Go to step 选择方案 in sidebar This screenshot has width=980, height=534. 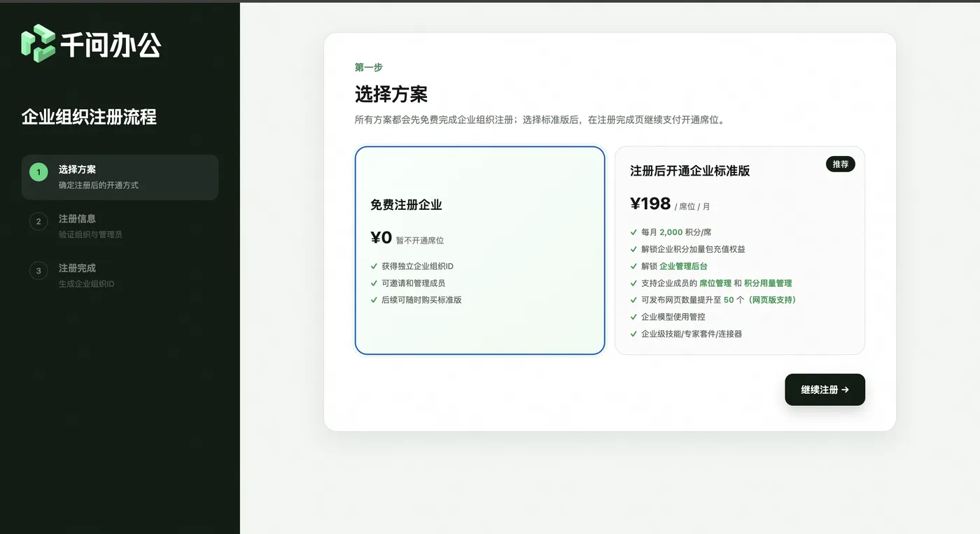[120, 177]
